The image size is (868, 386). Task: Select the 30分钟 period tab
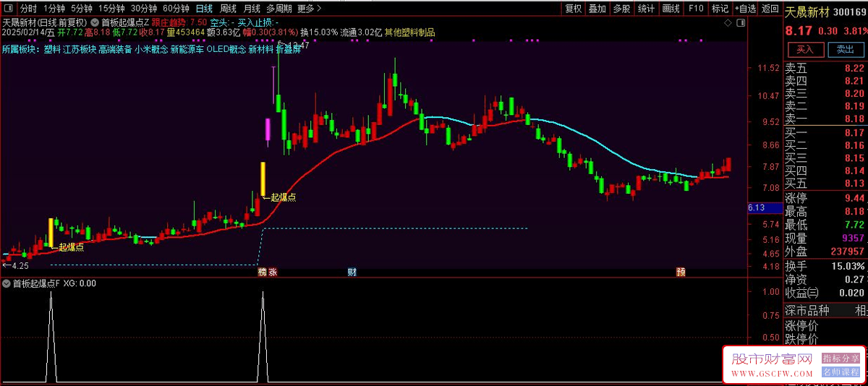[x=144, y=9]
